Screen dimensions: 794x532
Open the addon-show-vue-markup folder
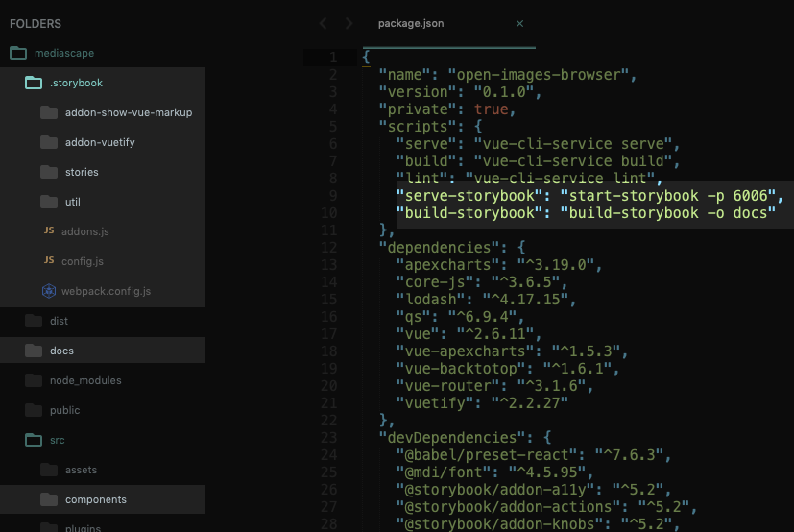point(129,112)
